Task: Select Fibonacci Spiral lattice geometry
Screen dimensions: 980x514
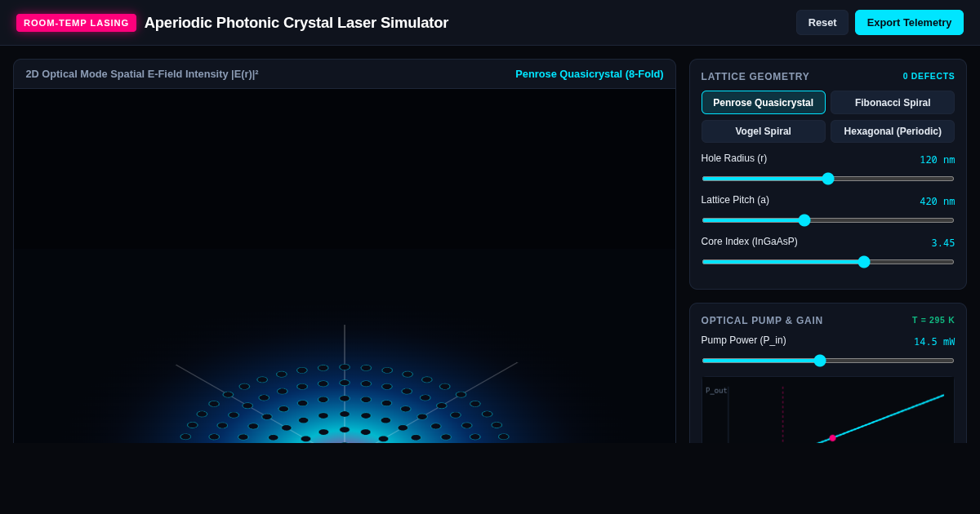Action: pyautogui.click(x=893, y=103)
